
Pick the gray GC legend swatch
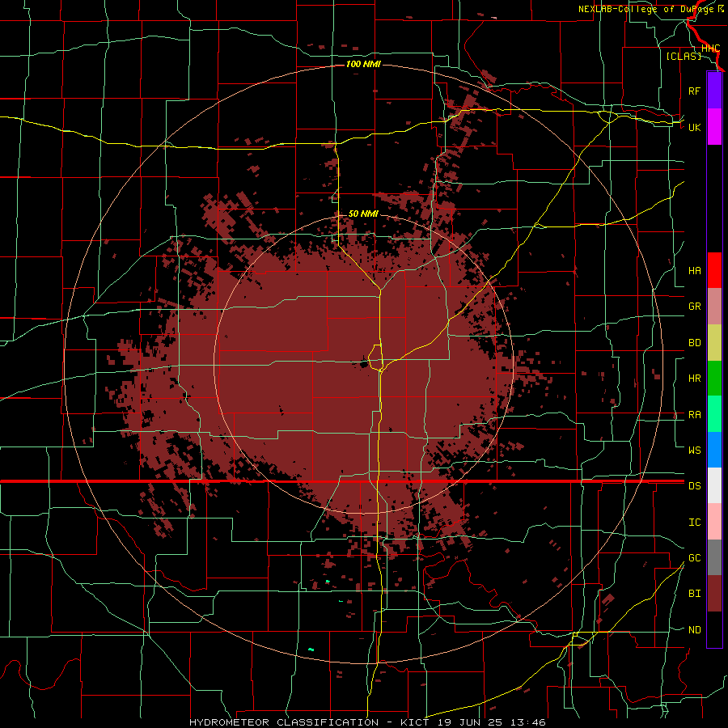click(x=714, y=557)
